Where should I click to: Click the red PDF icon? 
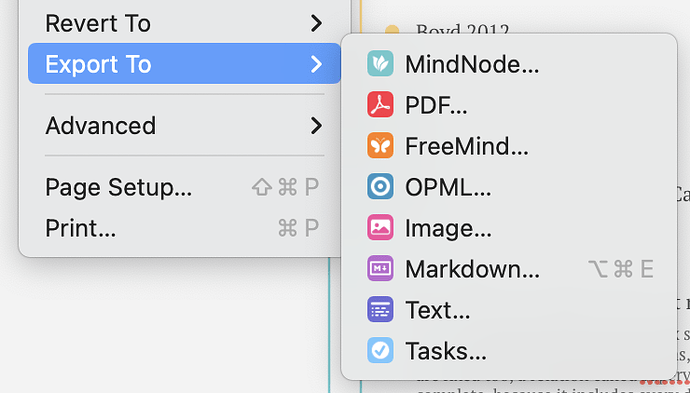(x=380, y=104)
